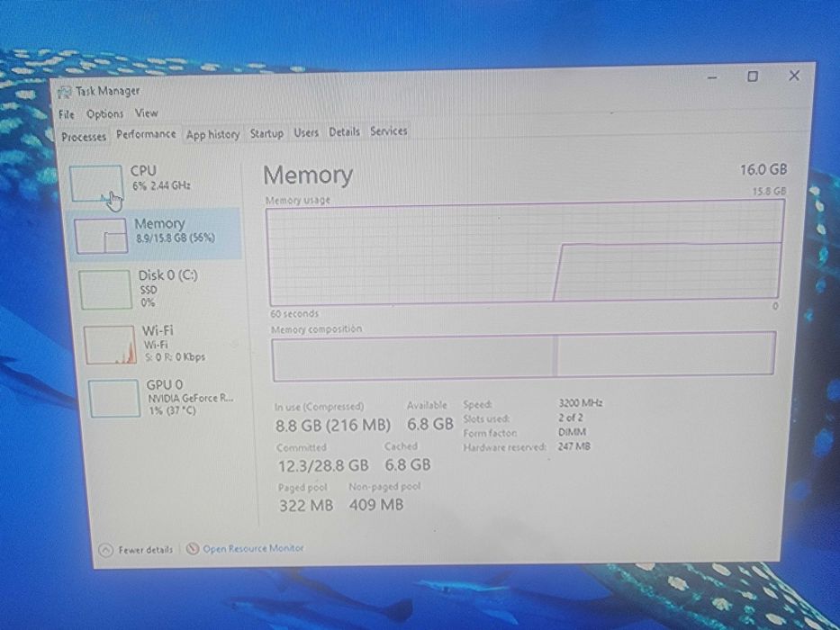The height and width of the screenshot is (630, 840).
Task: Click the Slots used '2 of 2' value
Action: pos(571,418)
